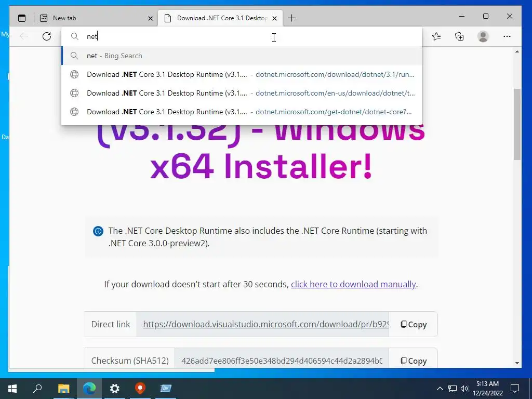This screenshot has width=532, height=399.
Task: Choose suggestion with en-us/download URL
Action: [242, 93]
